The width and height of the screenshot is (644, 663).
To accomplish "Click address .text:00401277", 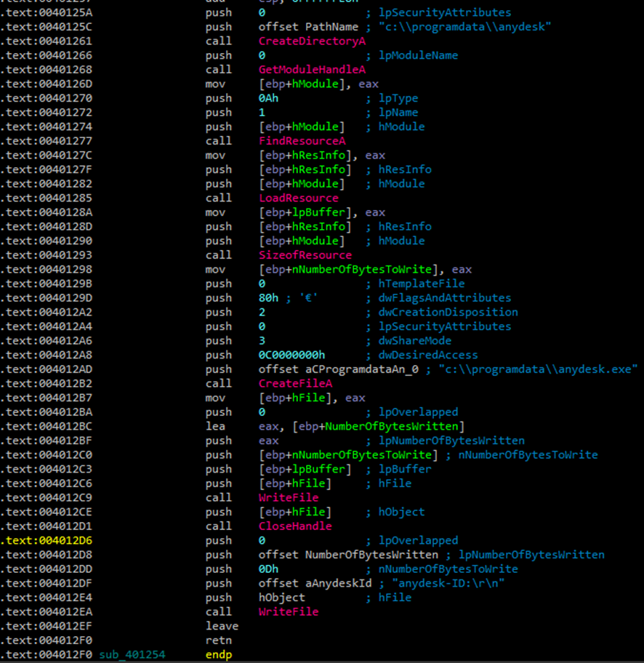I will point(46,141).
